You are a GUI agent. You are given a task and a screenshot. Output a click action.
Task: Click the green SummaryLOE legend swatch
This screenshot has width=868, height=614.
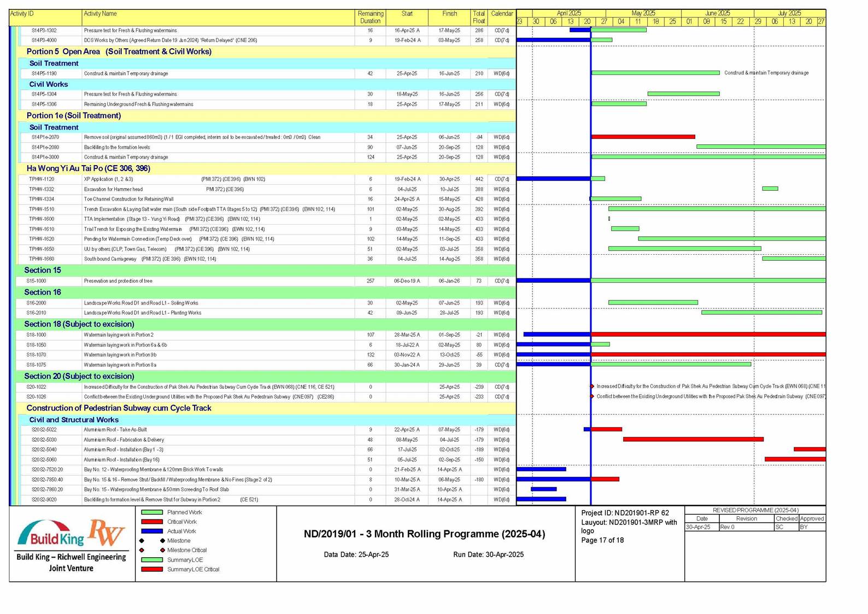152,560
